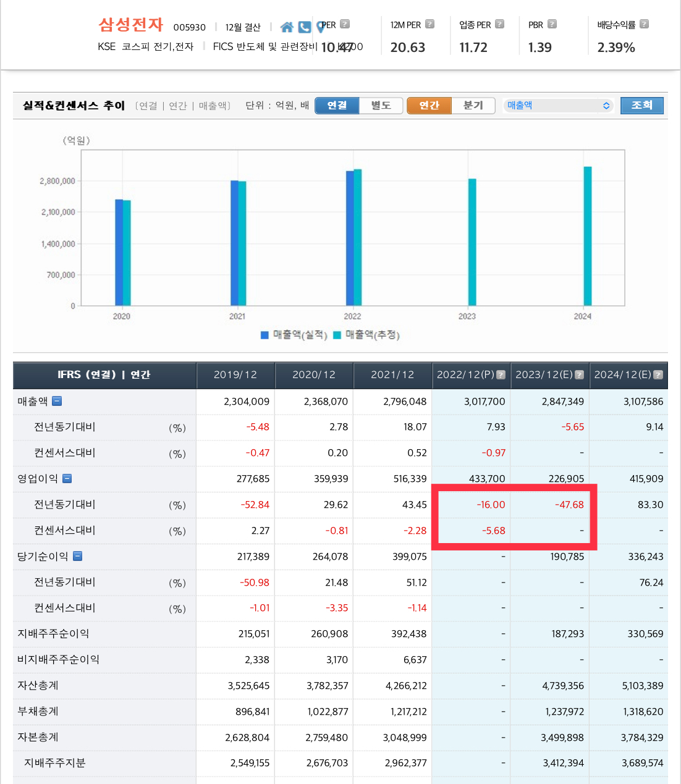Screen dimensions: 681x784
Task: Open help icon in 2023/12(E) column header
Action: pos(580,374)
